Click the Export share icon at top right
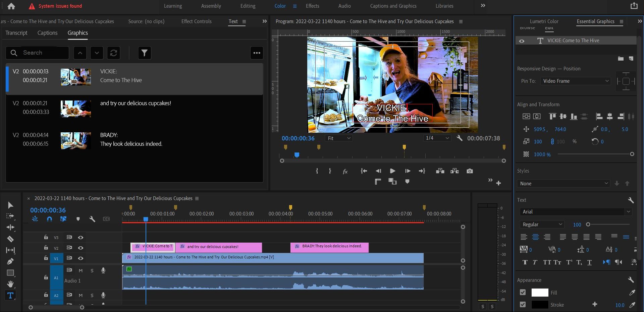 coord(634,6)
